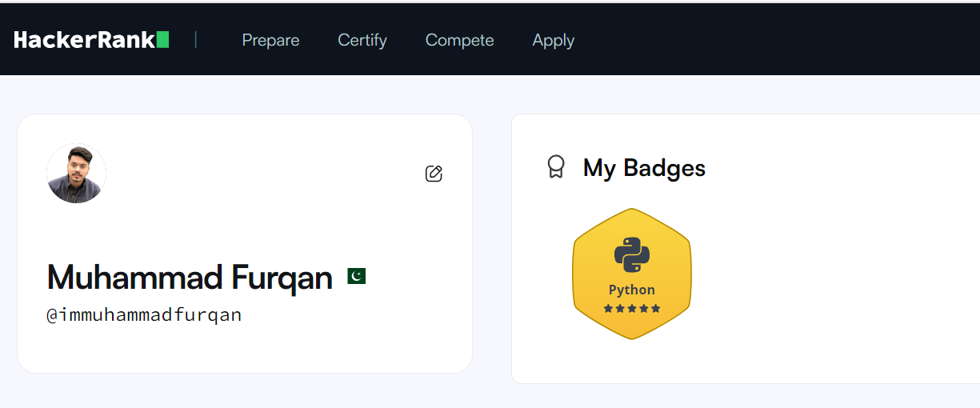980x408 pixels.
Task: Click the My Badges heading
Action: click(x=644, y=168)
